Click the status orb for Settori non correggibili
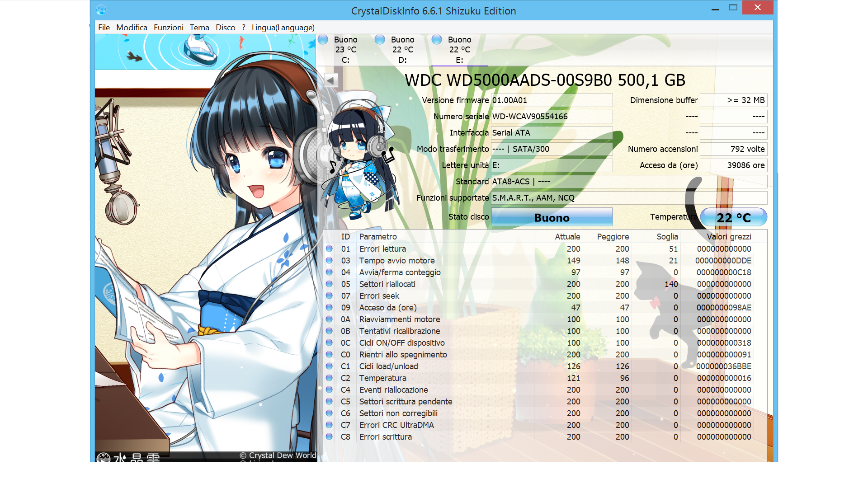 coord(329,413)
